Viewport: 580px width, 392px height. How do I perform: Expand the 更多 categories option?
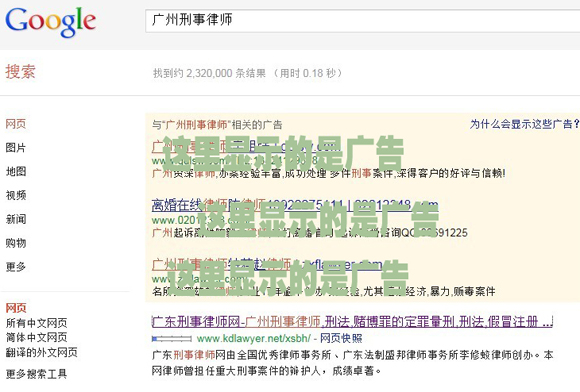click(16, 267)
